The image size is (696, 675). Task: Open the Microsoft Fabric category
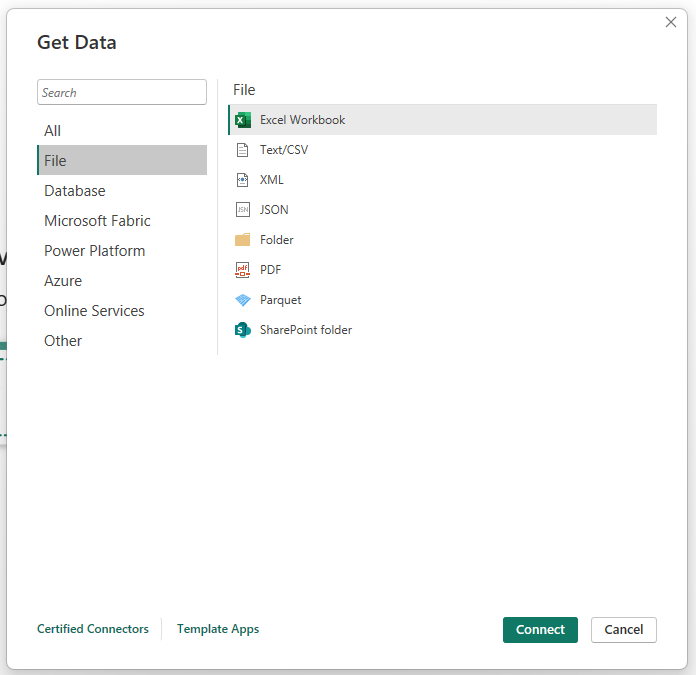[122, 221]
